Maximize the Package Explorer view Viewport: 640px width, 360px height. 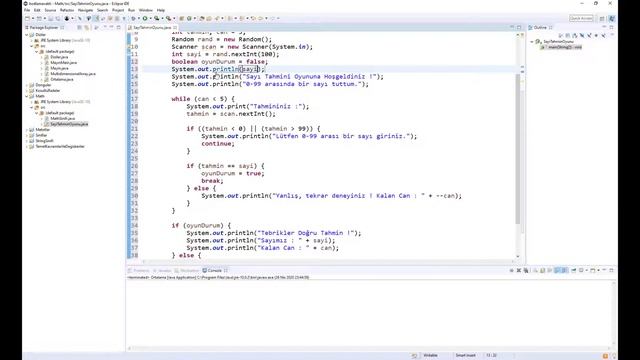(118, 27)
